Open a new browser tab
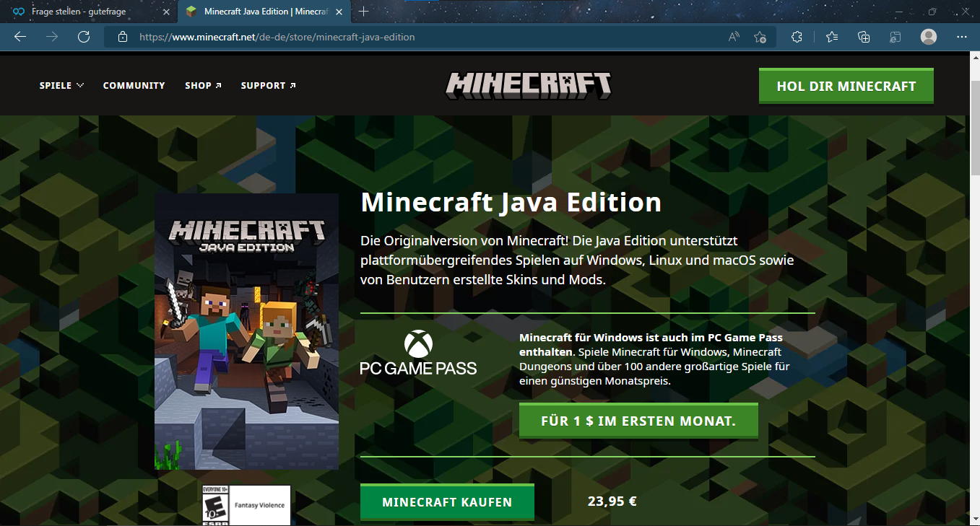The height and width of the screenshot is (526, 980). [x=364, y=12]
